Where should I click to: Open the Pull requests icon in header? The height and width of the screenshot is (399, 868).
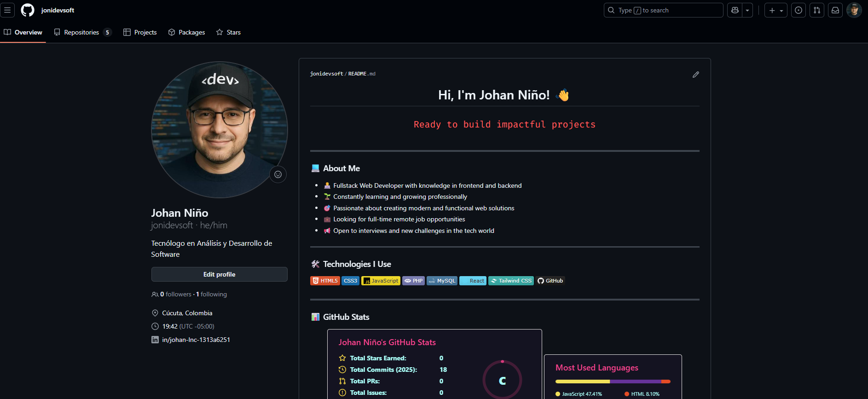[817, 10]
